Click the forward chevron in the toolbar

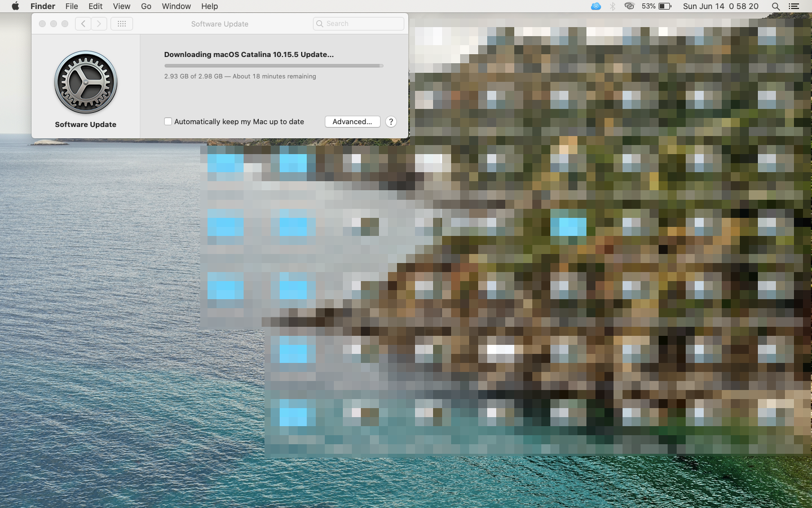click(x=99, y=24)
